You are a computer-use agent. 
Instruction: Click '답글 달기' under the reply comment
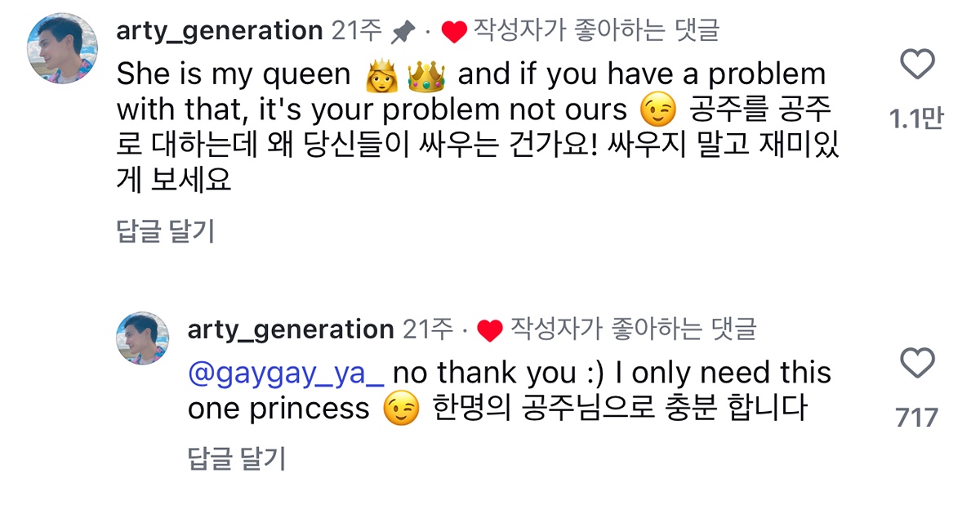click(237, 459)
